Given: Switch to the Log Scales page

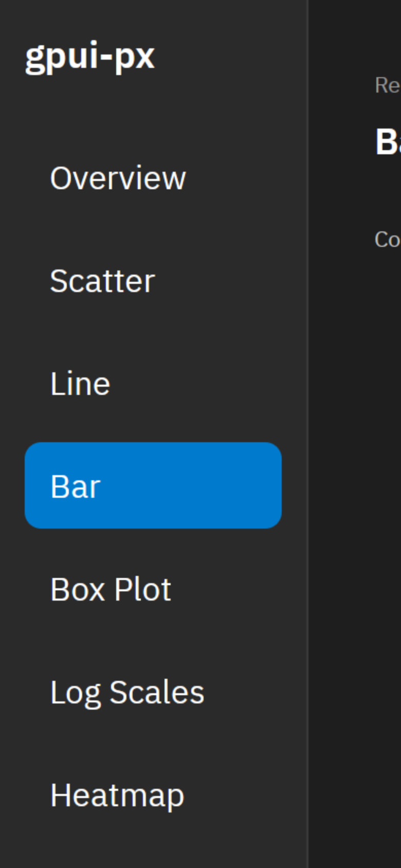Looking at the screenshot, I should click(x=153, y=692).
